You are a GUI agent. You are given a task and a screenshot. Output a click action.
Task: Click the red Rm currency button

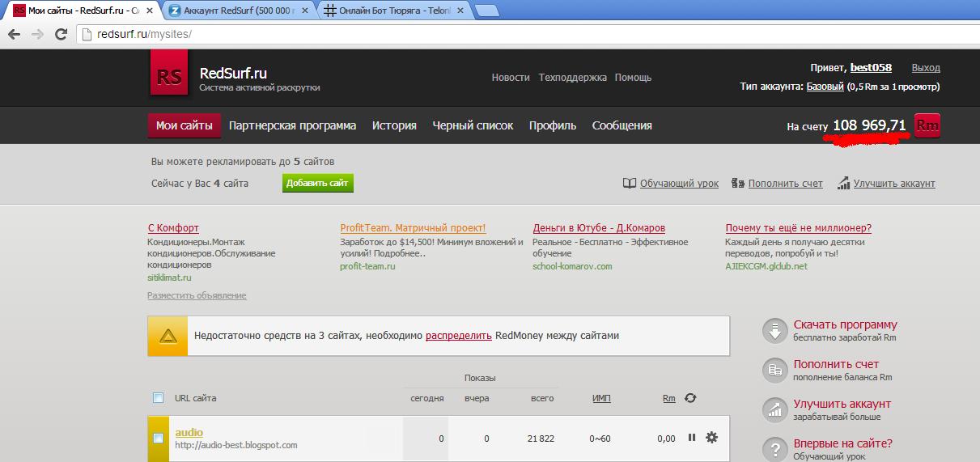[927, 126]
